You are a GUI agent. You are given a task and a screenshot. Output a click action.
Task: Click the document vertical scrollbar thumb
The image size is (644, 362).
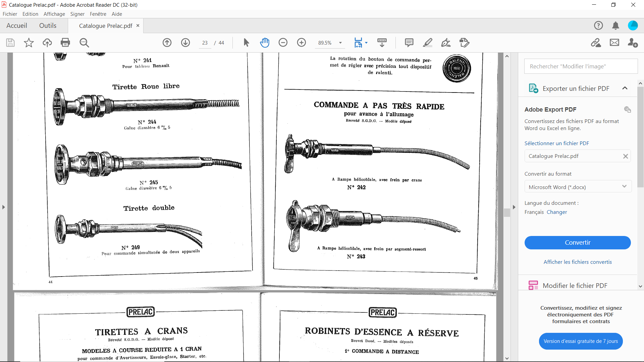tap(507, 213)
